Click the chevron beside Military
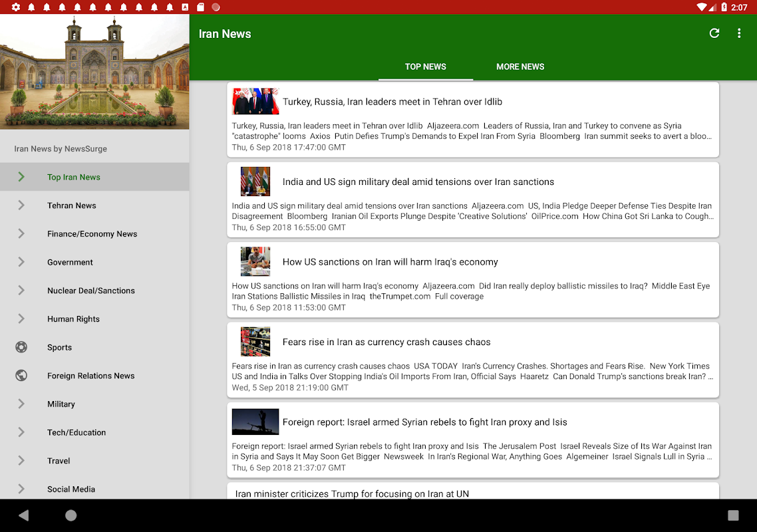Screen dimensions: 757x532 coord(21,404)
